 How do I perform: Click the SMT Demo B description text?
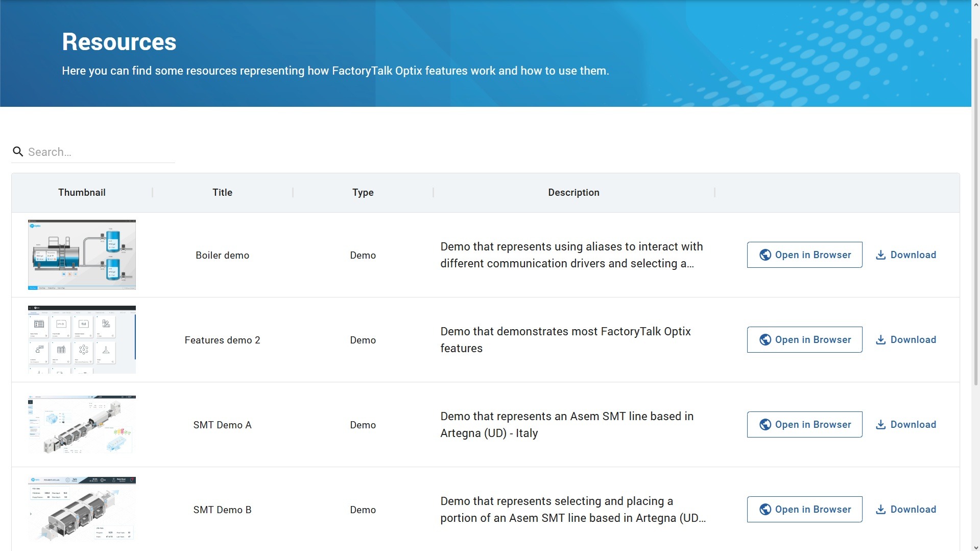tap(573, 509)
